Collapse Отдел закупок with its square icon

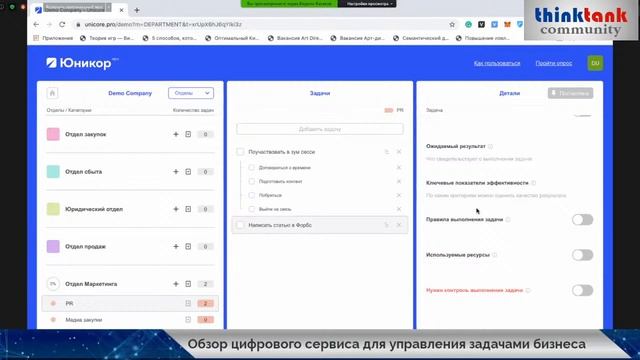[188, 134]
